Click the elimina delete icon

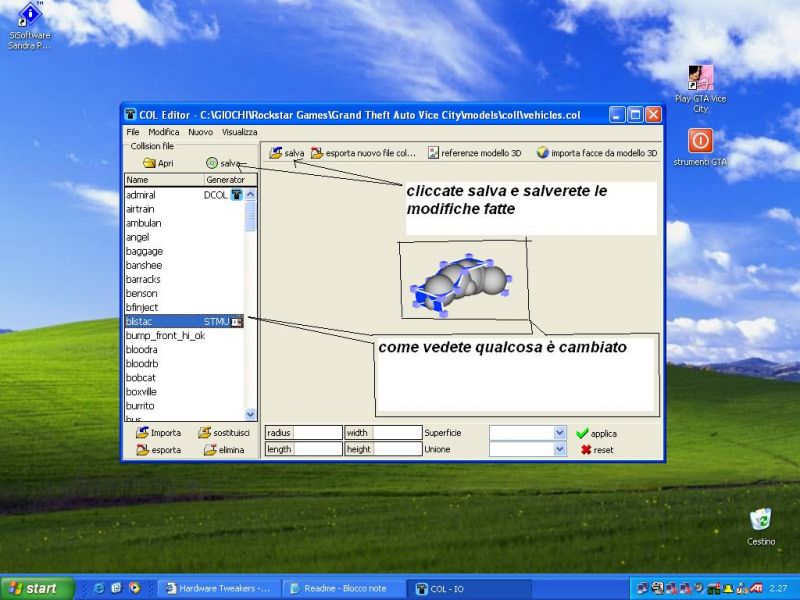tap(210, 450)
